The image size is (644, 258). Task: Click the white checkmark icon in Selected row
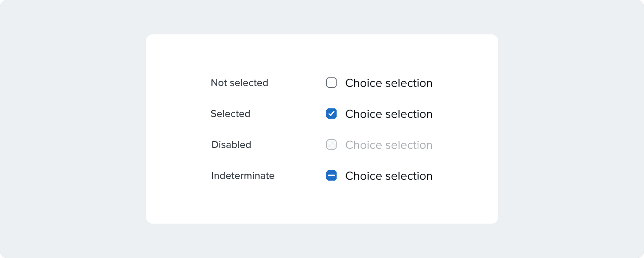pos(331,114)
